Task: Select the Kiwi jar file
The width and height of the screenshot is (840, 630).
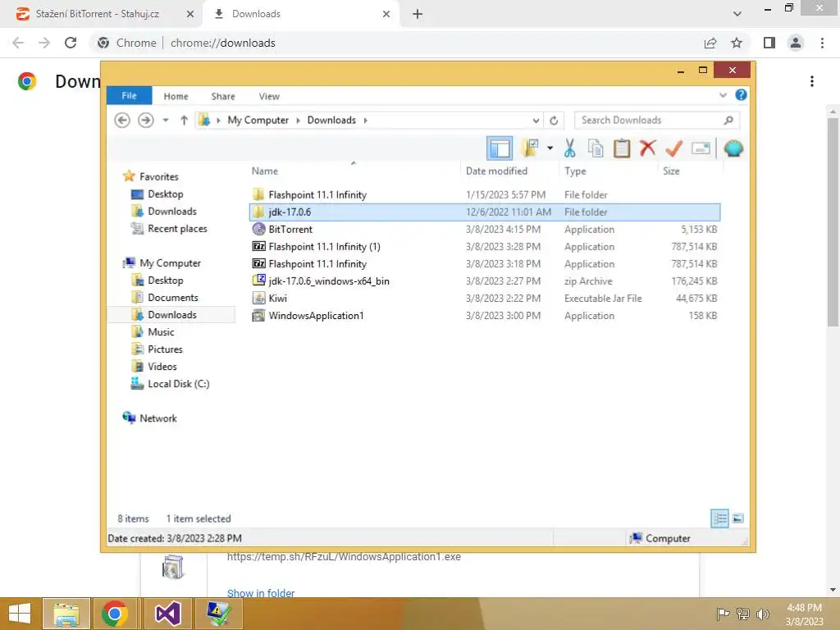Action: click(x=485, y=298)
